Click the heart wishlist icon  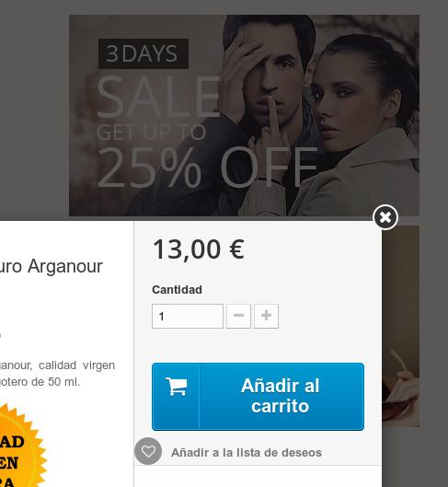(148, 451)
